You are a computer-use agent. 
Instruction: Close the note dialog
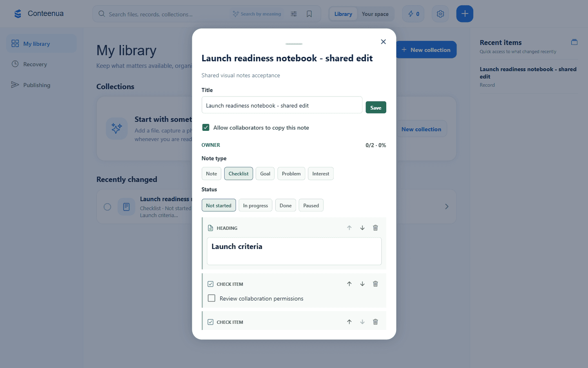pos(383,42)
